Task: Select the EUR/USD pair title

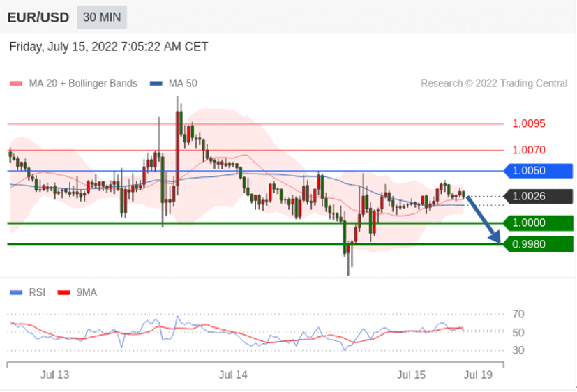Action: 38,17
